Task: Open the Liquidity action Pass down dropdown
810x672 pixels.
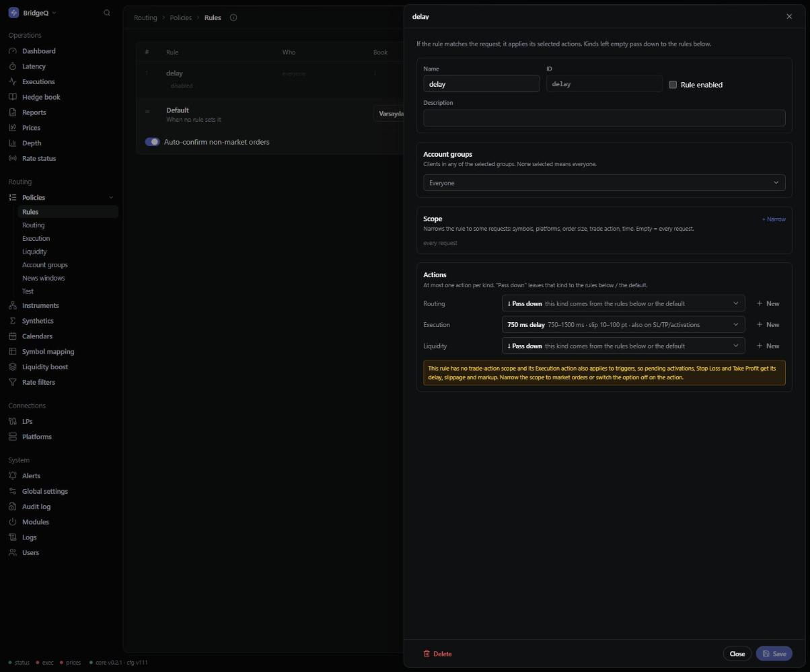Action: point(623,346)
